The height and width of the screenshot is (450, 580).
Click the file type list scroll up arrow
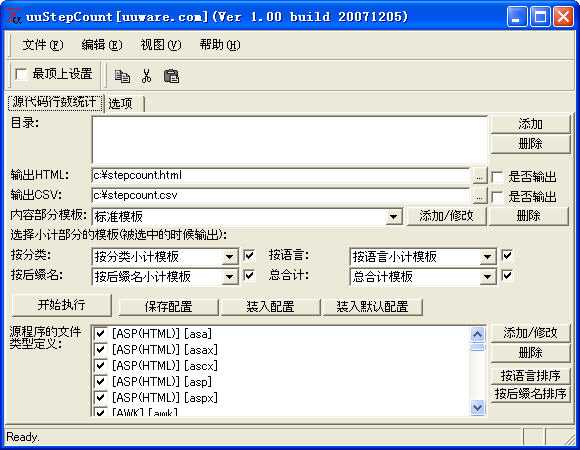click(x=477, y=335)
